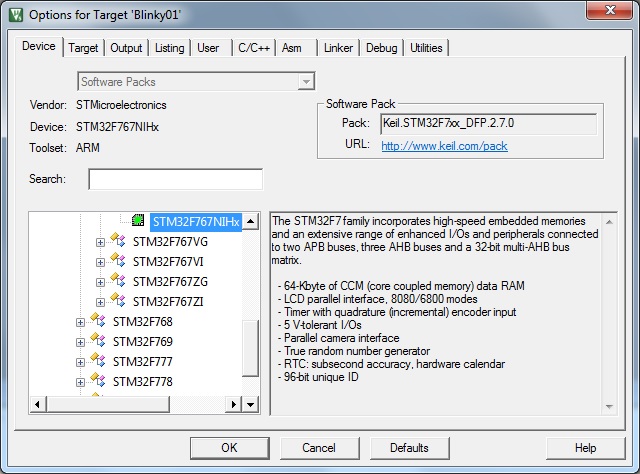Click the family icon next to STM32F778

[98, 380]
